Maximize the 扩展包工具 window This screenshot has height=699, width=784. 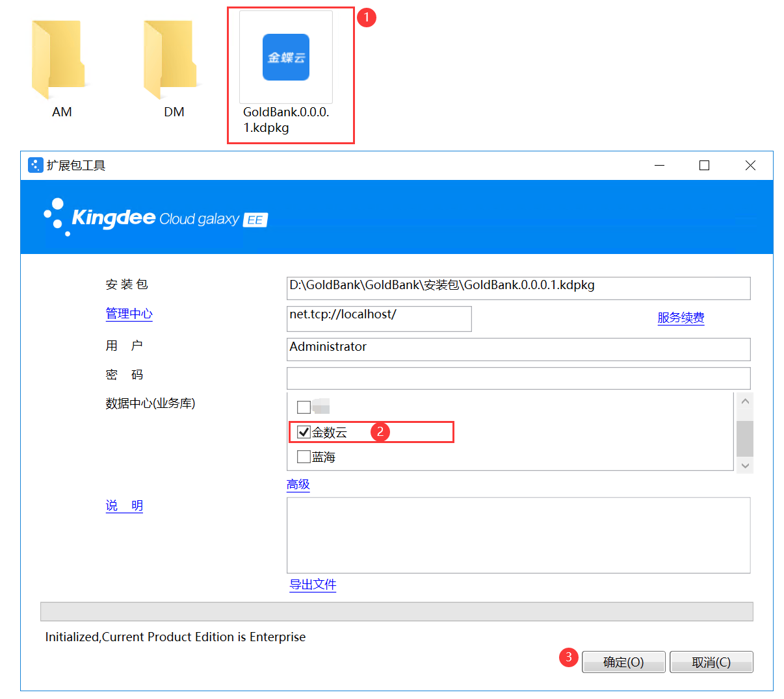tap(704, 166)
